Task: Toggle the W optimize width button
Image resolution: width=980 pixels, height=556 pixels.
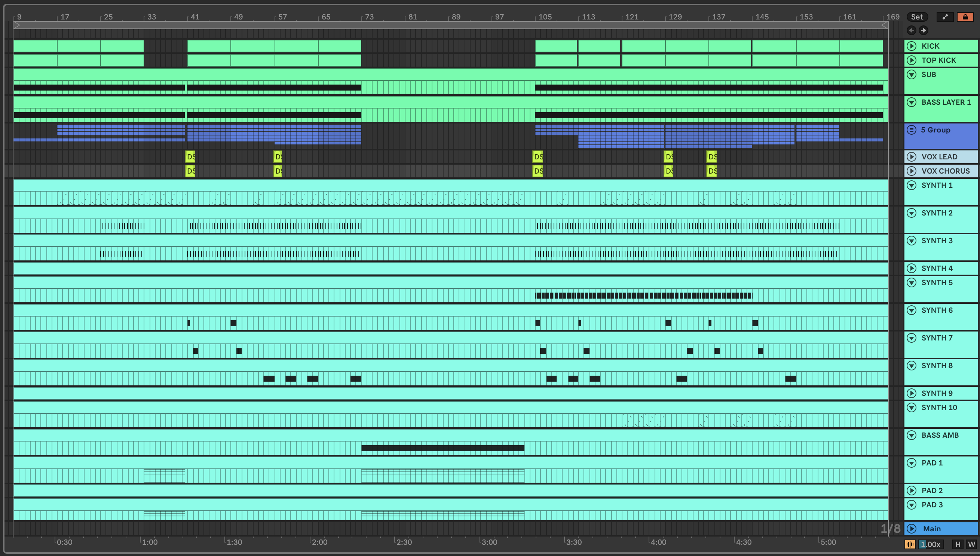Action: (971, 544)
